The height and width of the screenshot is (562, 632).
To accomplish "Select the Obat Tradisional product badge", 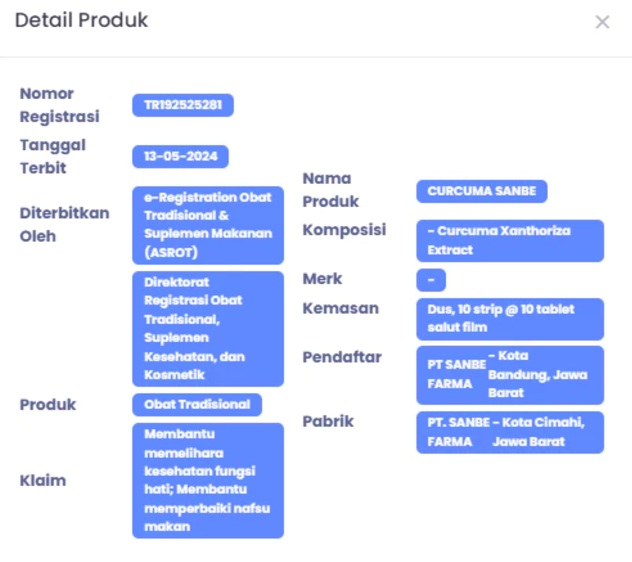I will click(x=197, y=405).
